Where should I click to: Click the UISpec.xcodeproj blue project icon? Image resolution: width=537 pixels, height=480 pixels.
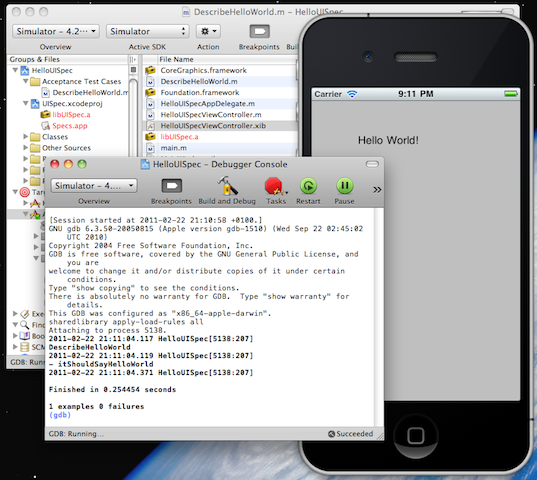[x=35, y=104]
